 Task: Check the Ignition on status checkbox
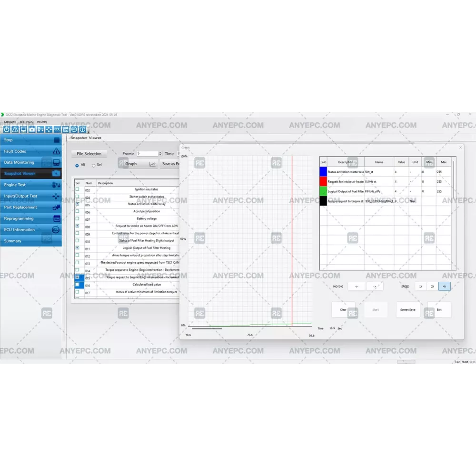78,189
